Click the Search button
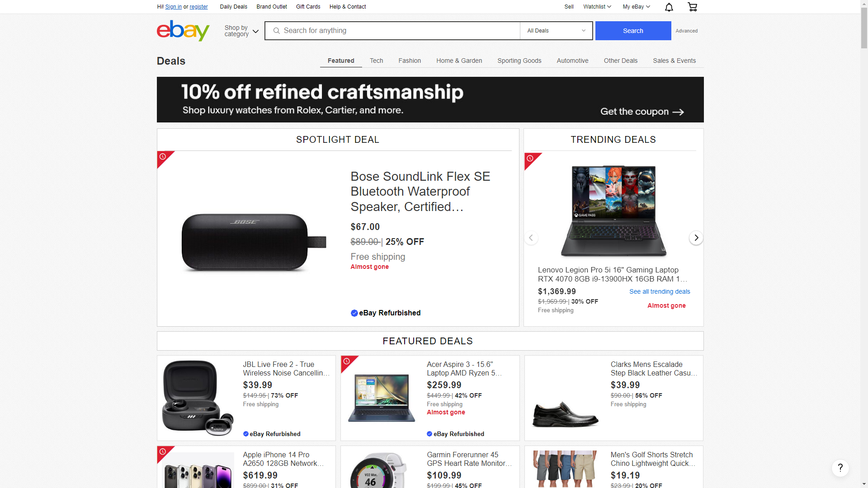Image resolution: width=868 pixels, height=488 pixels. click(x=632, y=30)
